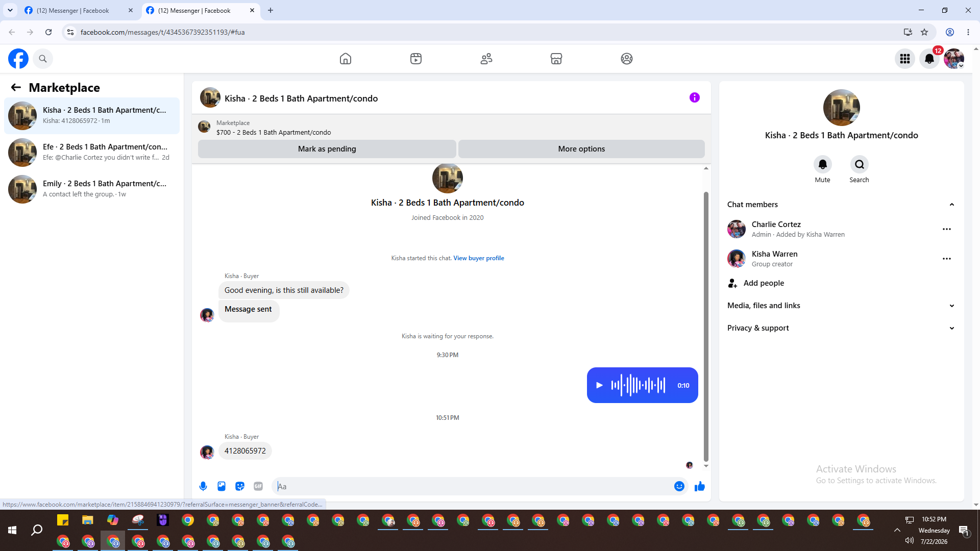Open Emily 2 Beds 1 Bath conversation
The width and height of the screenshot is (980, 551).
click(92, 189)
